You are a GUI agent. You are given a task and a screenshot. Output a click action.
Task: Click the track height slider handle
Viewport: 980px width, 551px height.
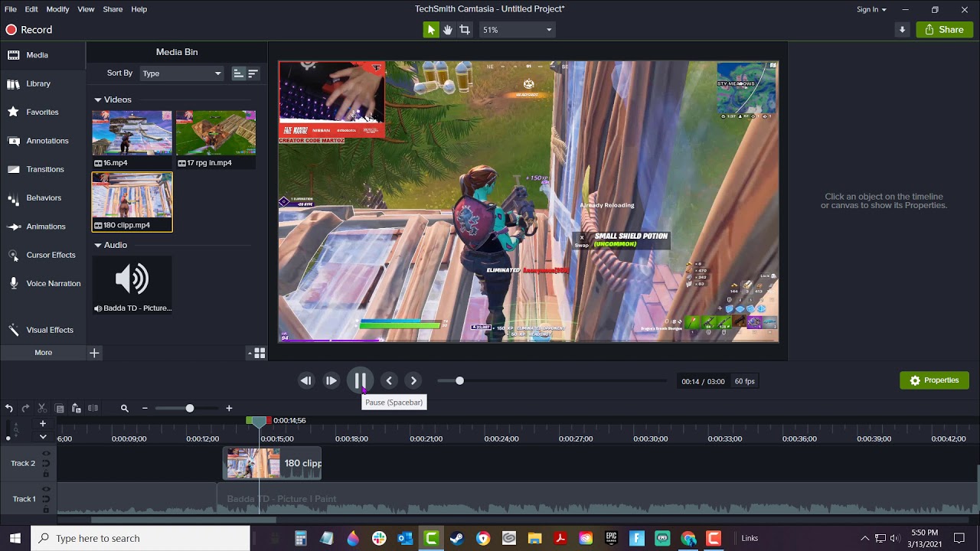pos(8,439)
